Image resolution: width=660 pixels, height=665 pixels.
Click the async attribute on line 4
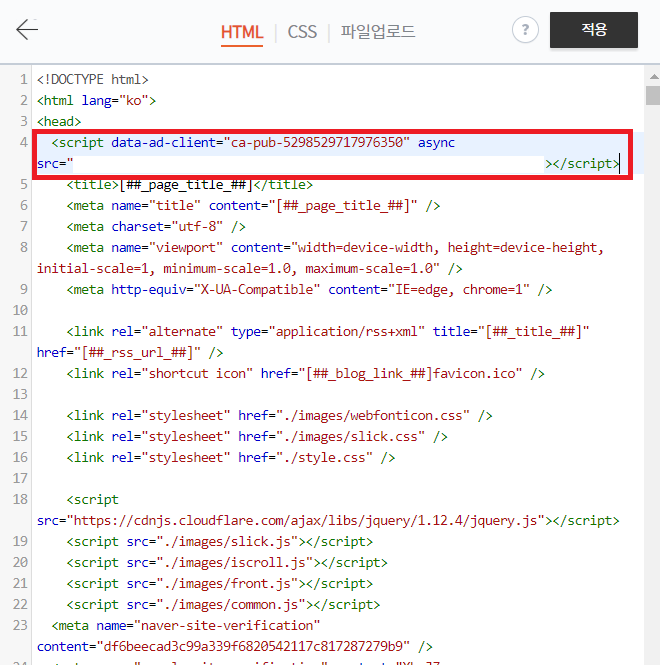click(436, 142)
